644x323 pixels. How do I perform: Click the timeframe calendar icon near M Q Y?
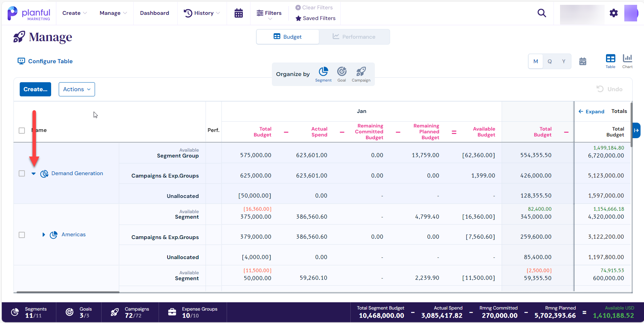[583, 61]
